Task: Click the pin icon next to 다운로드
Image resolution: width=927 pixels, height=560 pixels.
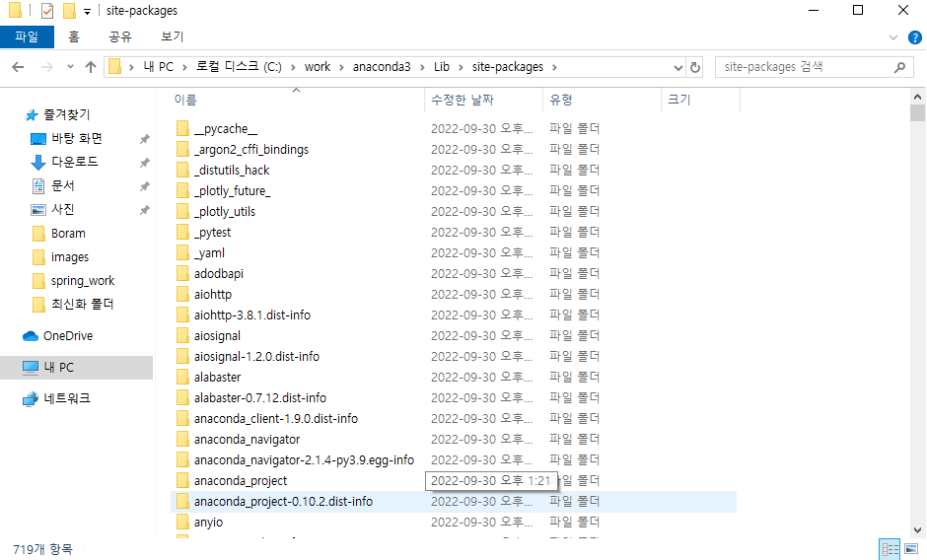Action: [144, 163]
